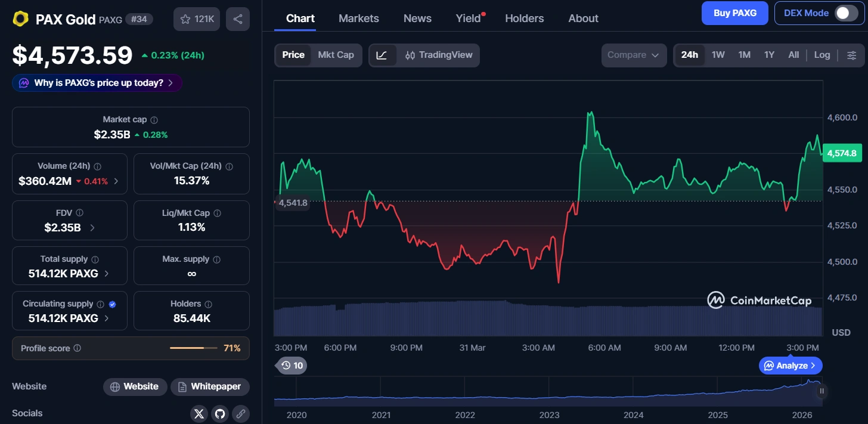The height and width of the screenshot is (424, 868).
Task: Open chart settings sliders icon
Action: coord(851,55)
